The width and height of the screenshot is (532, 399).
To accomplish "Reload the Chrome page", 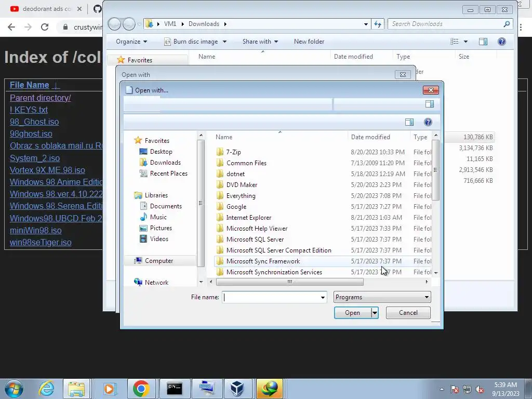I will [x=45, y=27].
